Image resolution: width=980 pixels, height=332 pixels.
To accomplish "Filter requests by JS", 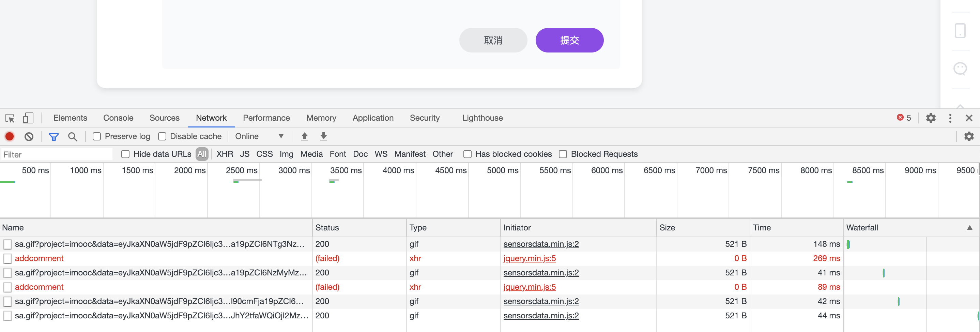I will pyautogui.click(x=245, y=154).
